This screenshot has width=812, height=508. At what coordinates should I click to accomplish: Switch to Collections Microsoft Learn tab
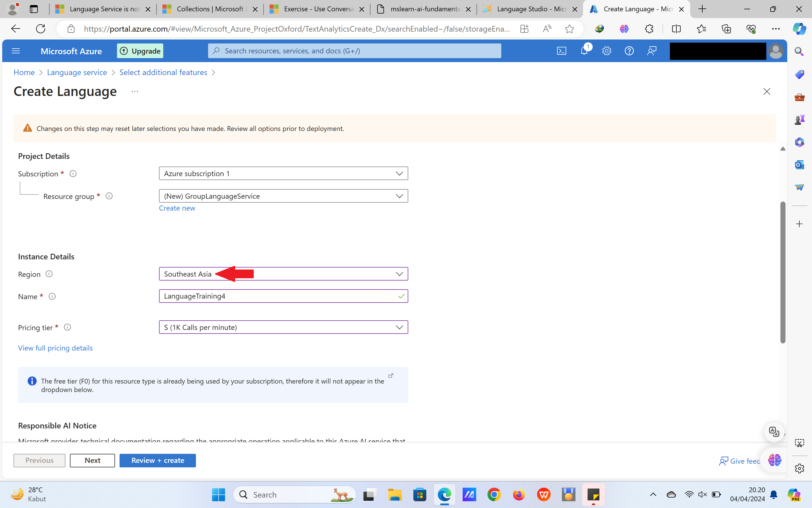click(x=210, y=9)
